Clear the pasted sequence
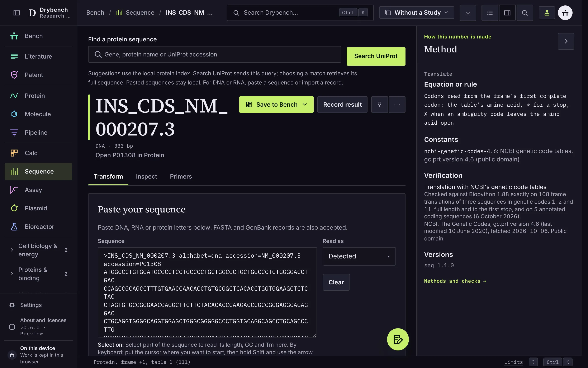This screenshot has width=588, height=368. [336, 282]
